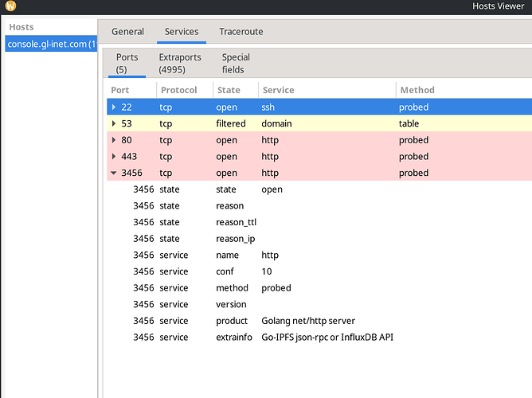Click the service 'method' detail row
The height and width of the screenshot is (398, 532).
[319, 288]
